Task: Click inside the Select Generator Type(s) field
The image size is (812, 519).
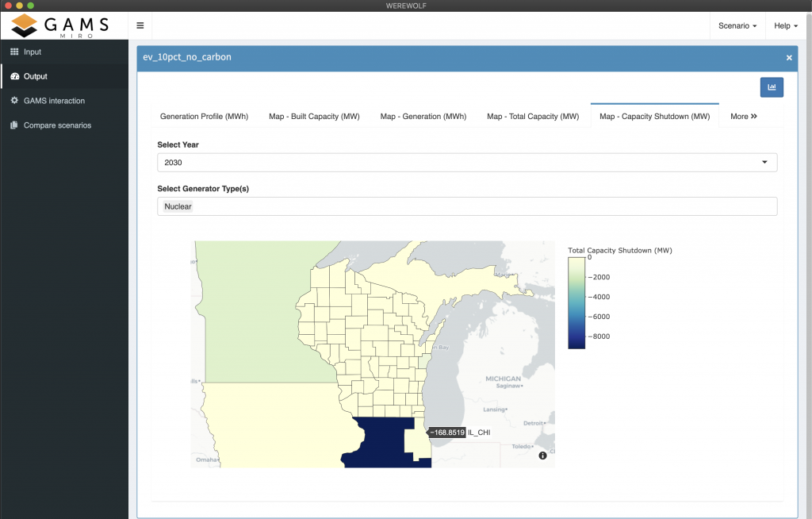Action: tap(467, 206)
